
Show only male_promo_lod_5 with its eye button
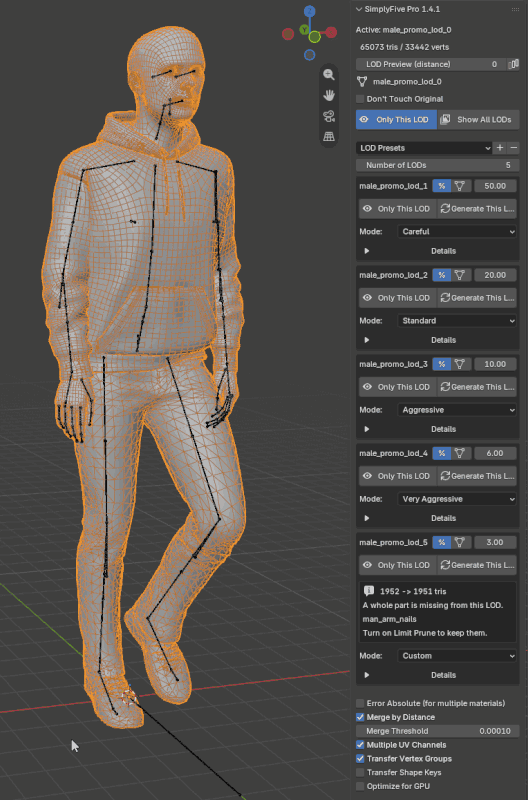398,565
